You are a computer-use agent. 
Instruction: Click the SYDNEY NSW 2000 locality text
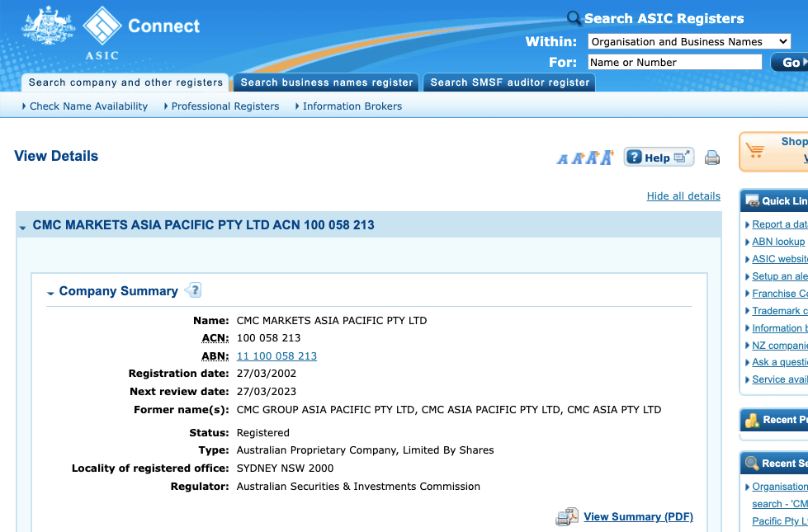pos(285,468)
